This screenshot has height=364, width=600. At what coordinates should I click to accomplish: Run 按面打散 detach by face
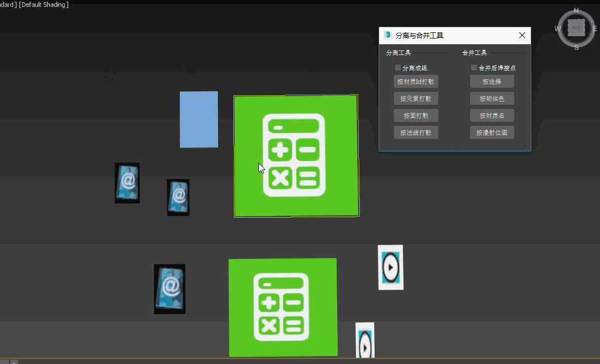(x=416, y=116)
